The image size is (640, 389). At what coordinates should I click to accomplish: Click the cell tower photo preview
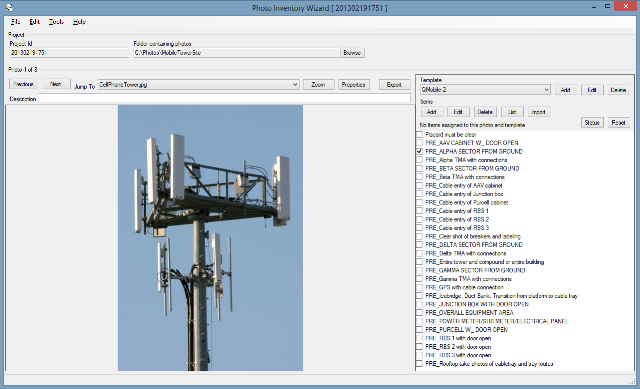[x=210, y=238]
